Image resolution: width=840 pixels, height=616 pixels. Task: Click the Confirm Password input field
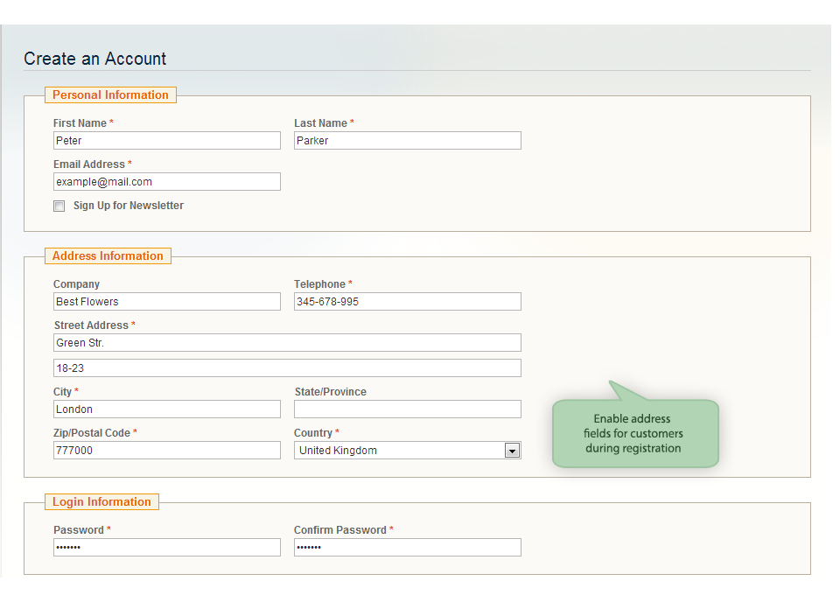(407, 548)
